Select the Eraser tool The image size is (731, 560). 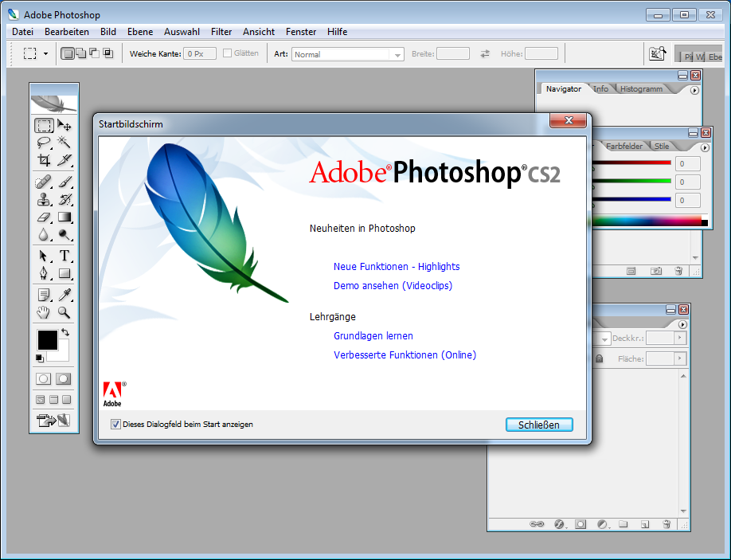[44, 217]
